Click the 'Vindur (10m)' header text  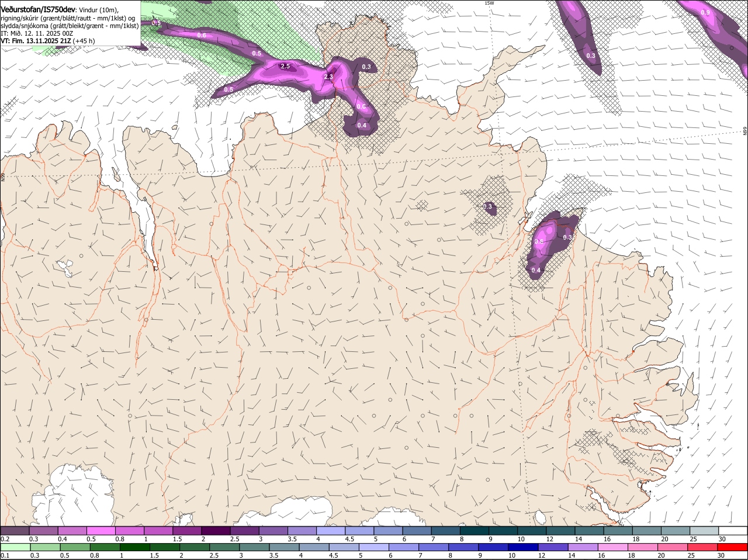(x=98, y=9)
